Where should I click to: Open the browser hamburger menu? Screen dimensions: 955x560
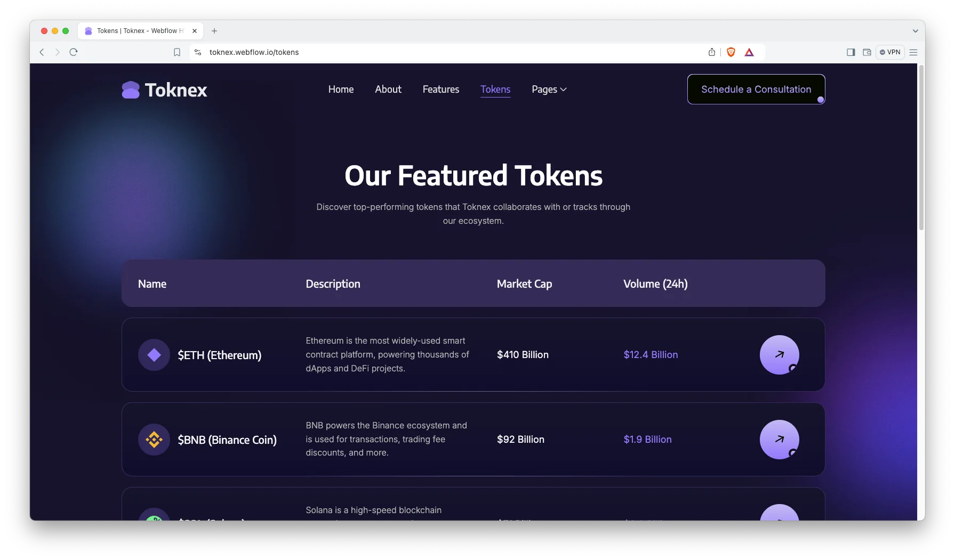913,52
